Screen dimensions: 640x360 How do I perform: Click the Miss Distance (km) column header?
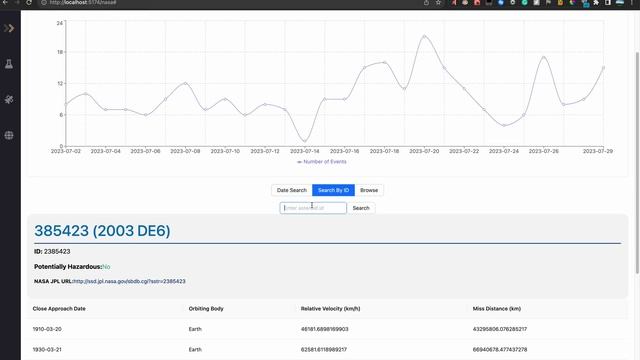(x=497, y=309)
